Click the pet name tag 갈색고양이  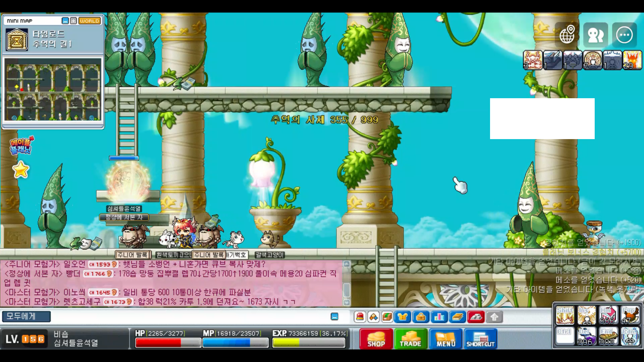pos(270,255)
